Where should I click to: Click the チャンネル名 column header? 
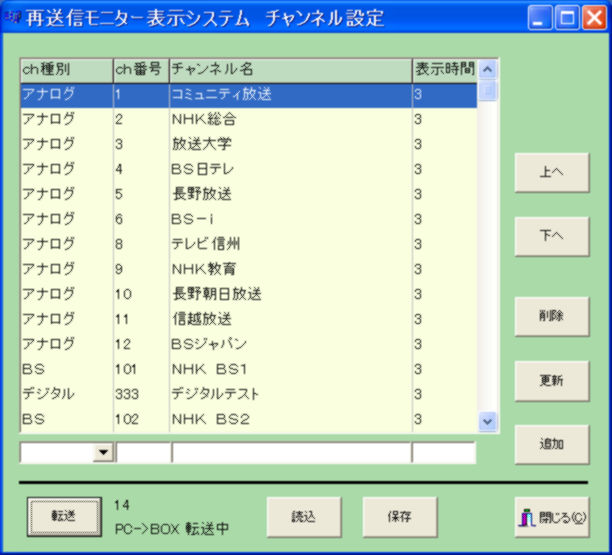click(x=291, y=70)
